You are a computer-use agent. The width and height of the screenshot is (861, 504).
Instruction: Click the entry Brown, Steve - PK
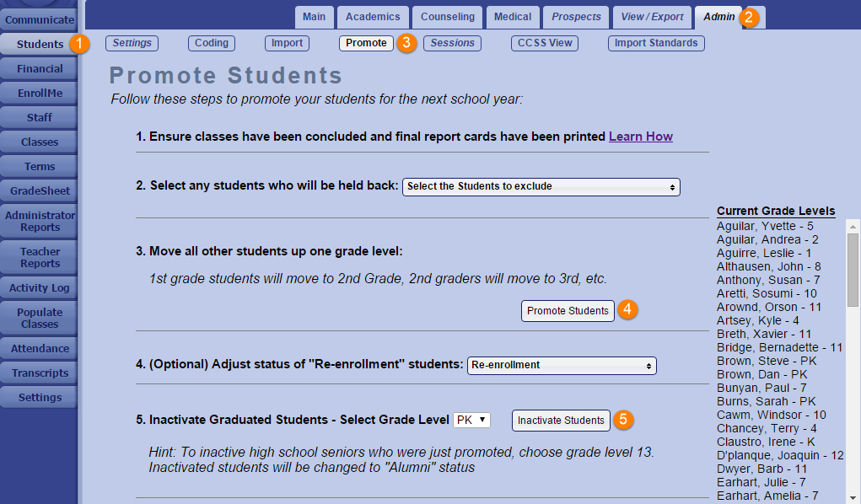point(767,362)
